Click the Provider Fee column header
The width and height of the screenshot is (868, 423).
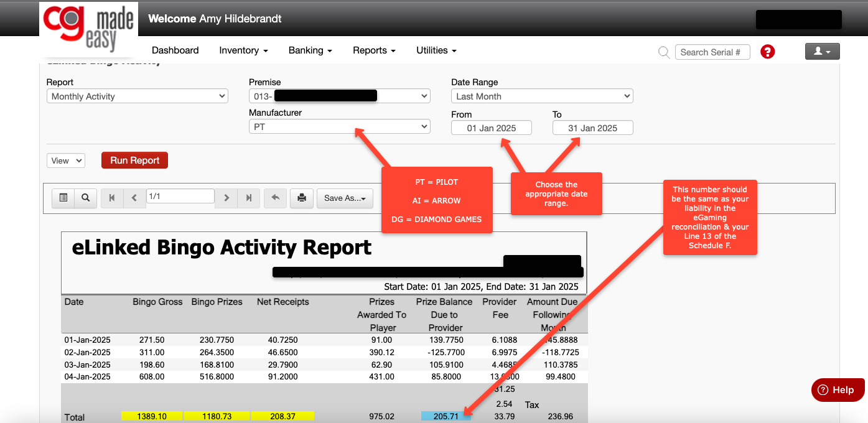(x=500, y=309)
